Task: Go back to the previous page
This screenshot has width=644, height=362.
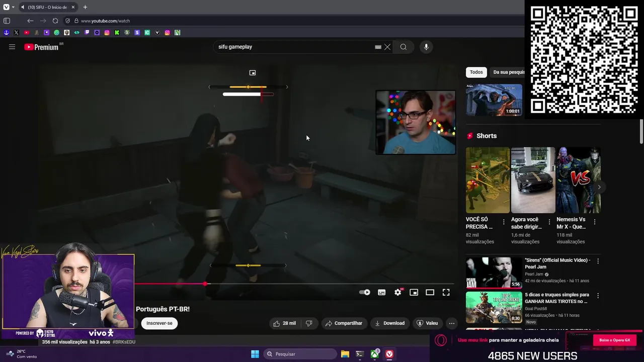Action: 30,21
